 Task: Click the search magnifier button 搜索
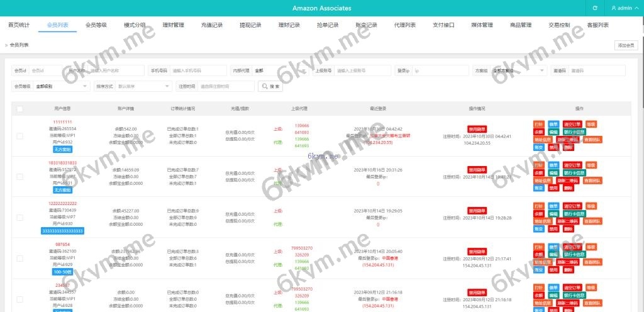(x=272, y=86)
